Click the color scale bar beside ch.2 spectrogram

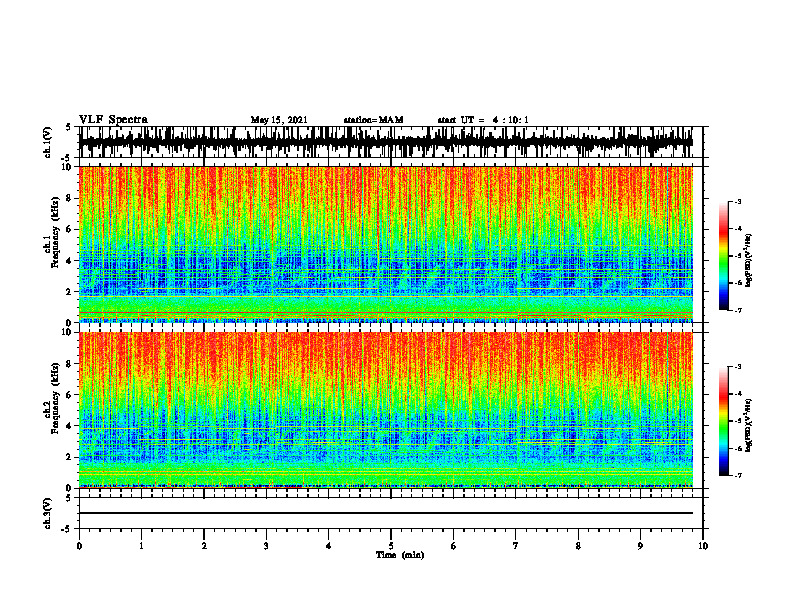point(723,421)
